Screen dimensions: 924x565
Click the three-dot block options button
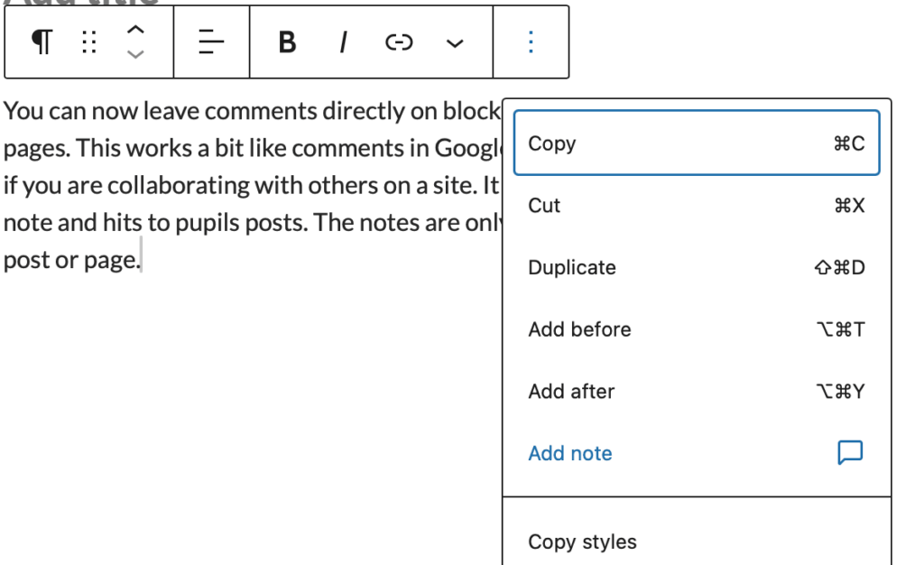(x=531, y=42)
